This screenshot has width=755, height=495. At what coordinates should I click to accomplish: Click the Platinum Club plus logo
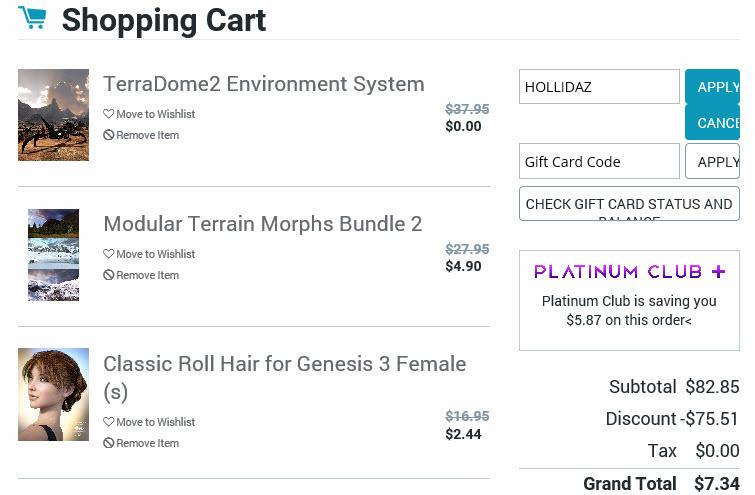tap(629, 271)
